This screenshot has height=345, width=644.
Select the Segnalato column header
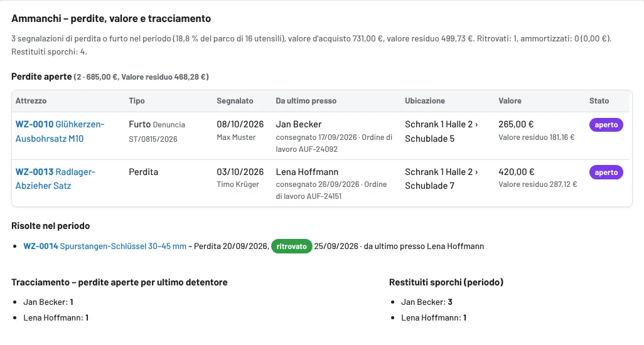[x=235, y=101]
